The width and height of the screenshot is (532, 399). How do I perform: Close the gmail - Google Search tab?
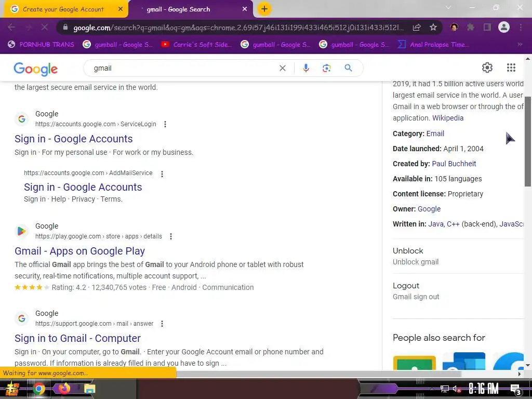[245, 9]
